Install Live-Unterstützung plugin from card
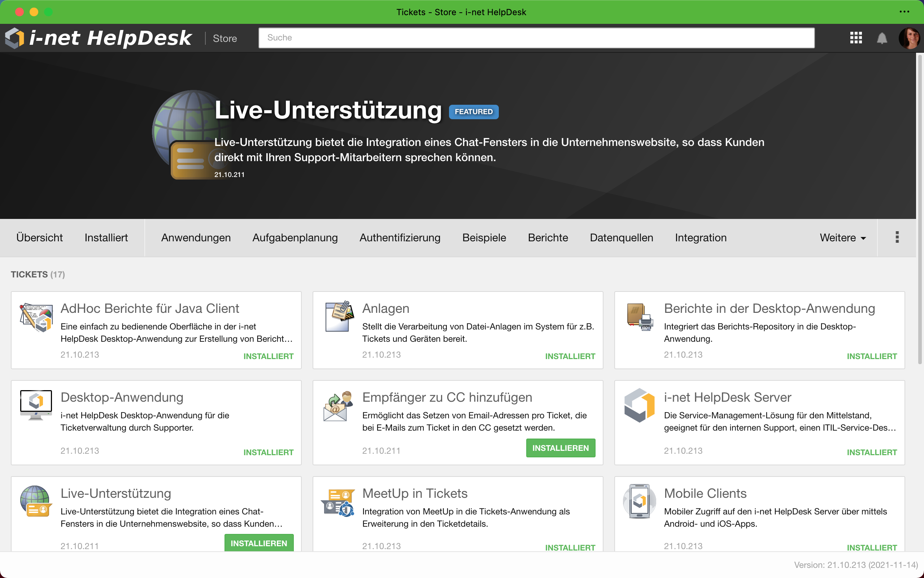Image resolution: width=924 pixels, height=578 pixels. (259, 543)
